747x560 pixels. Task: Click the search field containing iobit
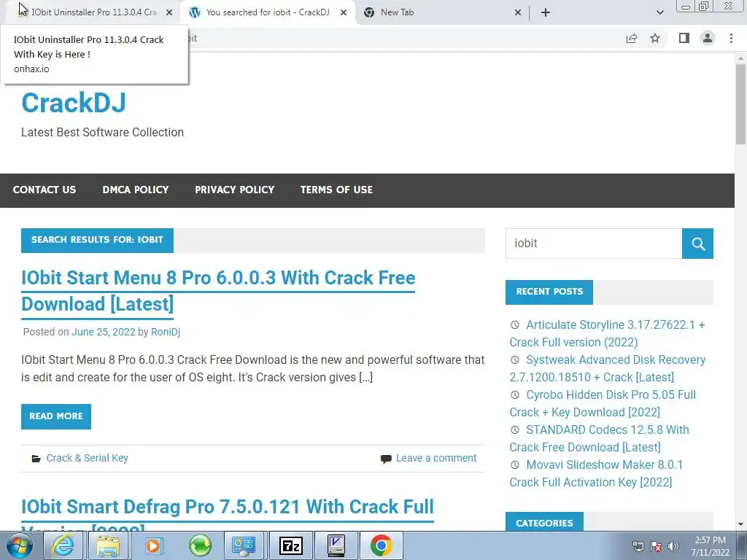(594, 244)
